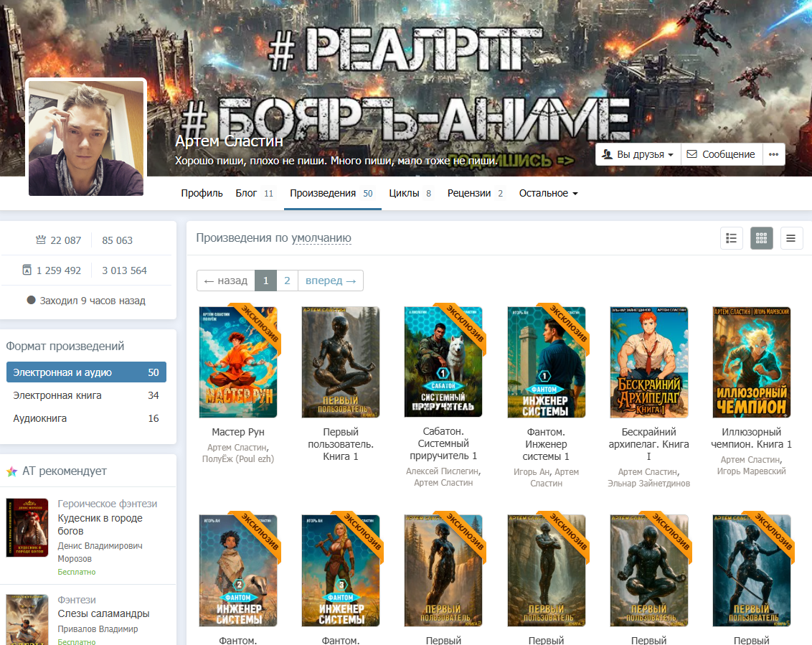This screenshot has height=645, width=812.
Task: Click the crown rating icon
Action: pos(41,240)
